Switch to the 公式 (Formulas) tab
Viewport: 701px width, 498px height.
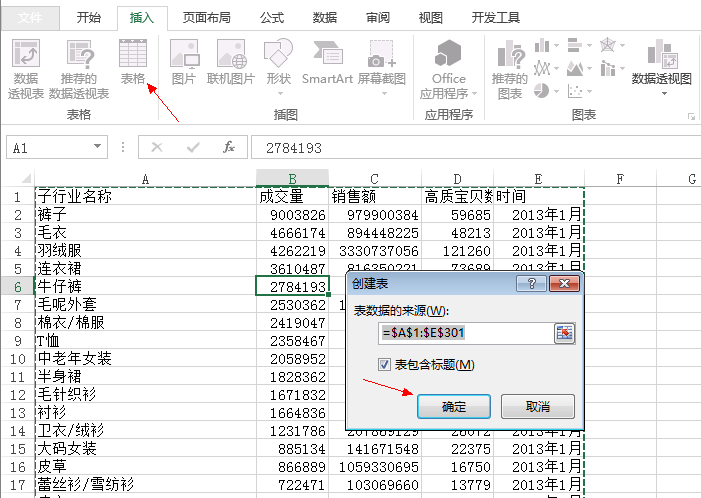click(x=272, y=18)
